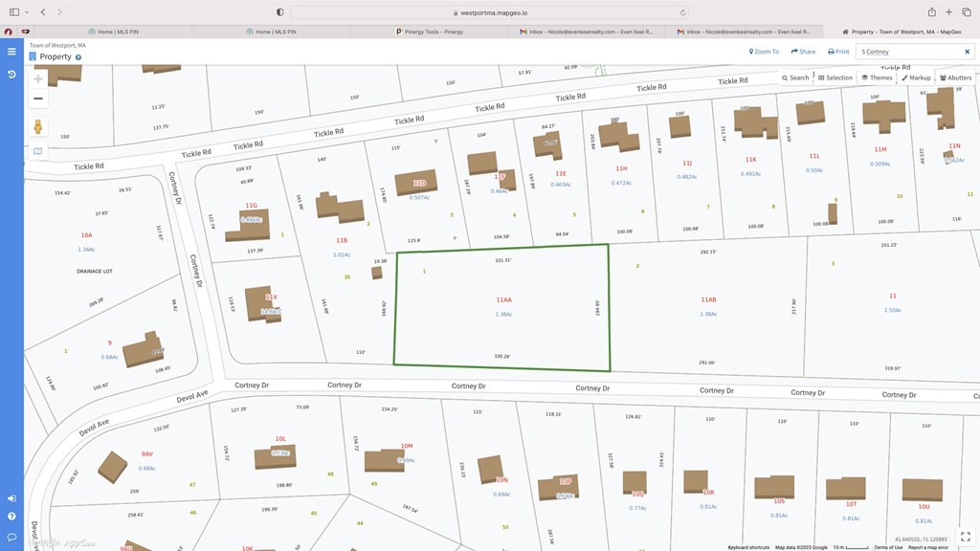Switch to the Pinergy Tools browser tab
This screenshot has height=551, width=980.
[x=430, y=32]
